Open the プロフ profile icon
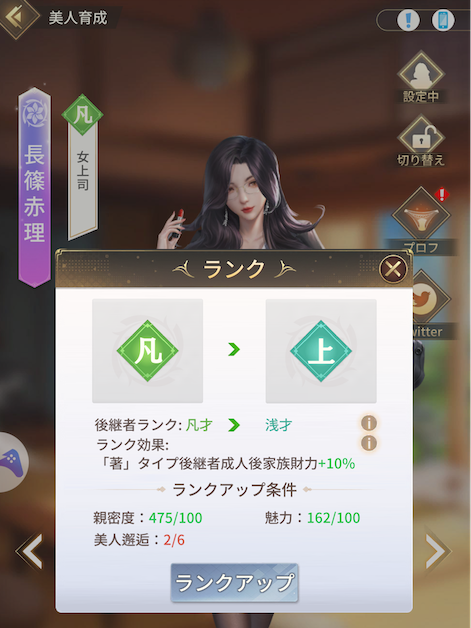The height and width of the screenshot is (628, 471). pos(421,214)
